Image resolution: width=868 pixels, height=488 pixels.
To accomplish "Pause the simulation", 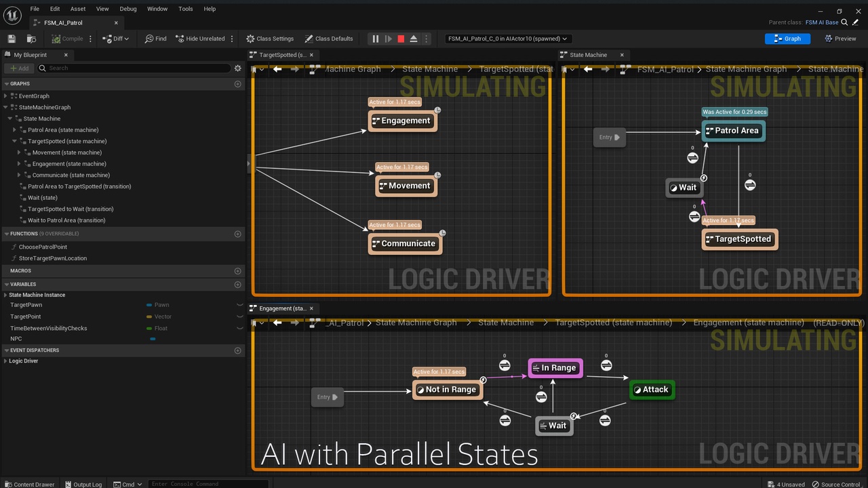I will (376, 39).
